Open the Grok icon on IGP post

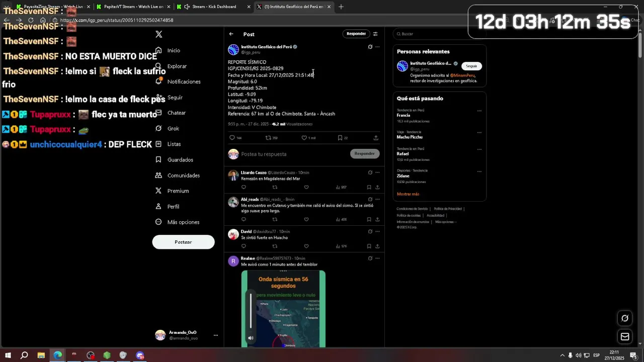[x=370, y=47]
